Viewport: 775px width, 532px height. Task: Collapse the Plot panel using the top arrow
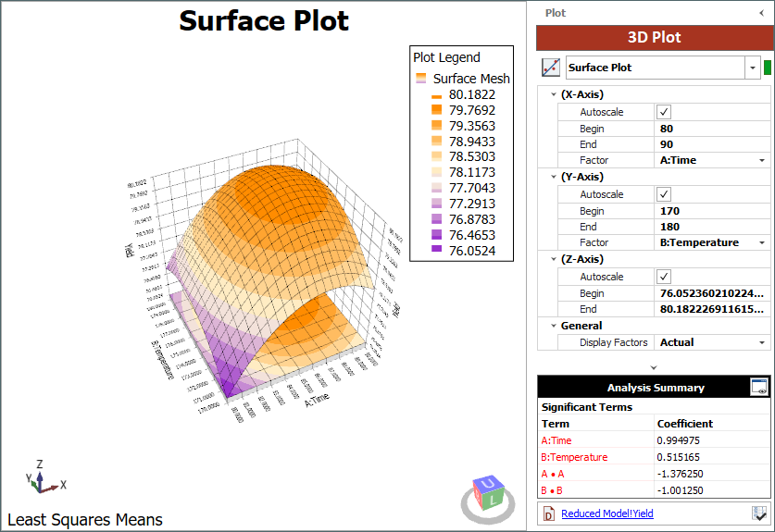[762, 13]
